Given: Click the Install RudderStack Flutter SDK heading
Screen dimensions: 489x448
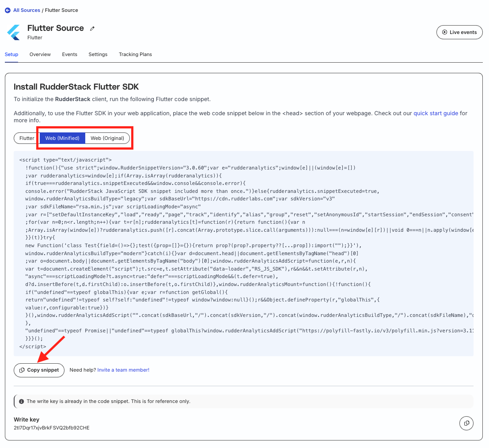Looking at the screenshot, I should pos(76,87).
